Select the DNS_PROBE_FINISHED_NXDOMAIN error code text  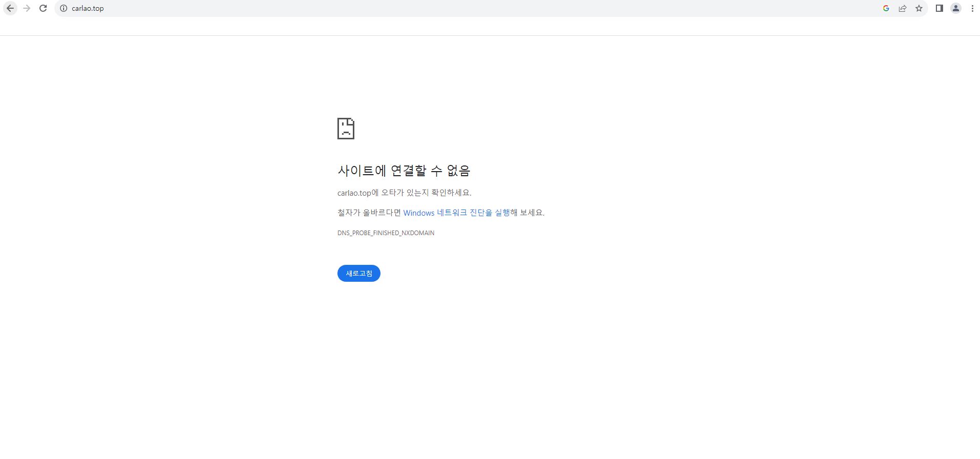[386, 233]
